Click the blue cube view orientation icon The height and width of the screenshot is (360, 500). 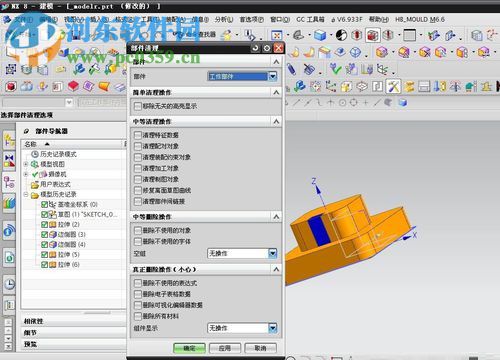pos(320,35)
